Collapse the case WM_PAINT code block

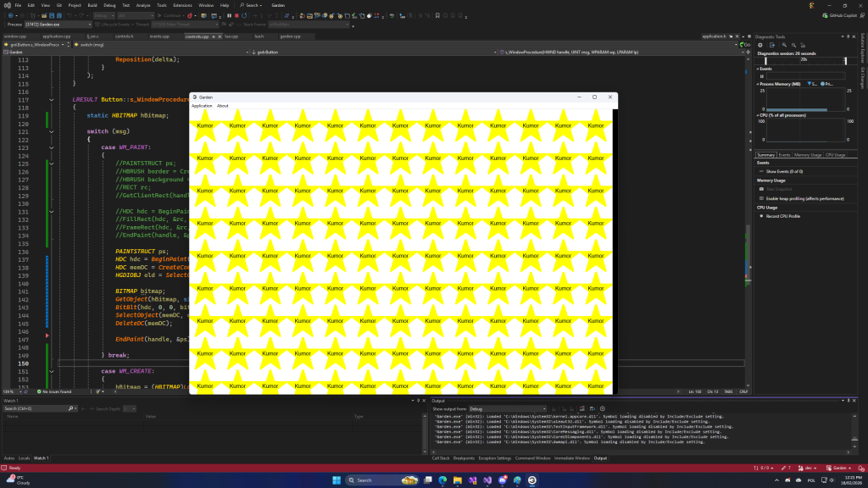52,147
